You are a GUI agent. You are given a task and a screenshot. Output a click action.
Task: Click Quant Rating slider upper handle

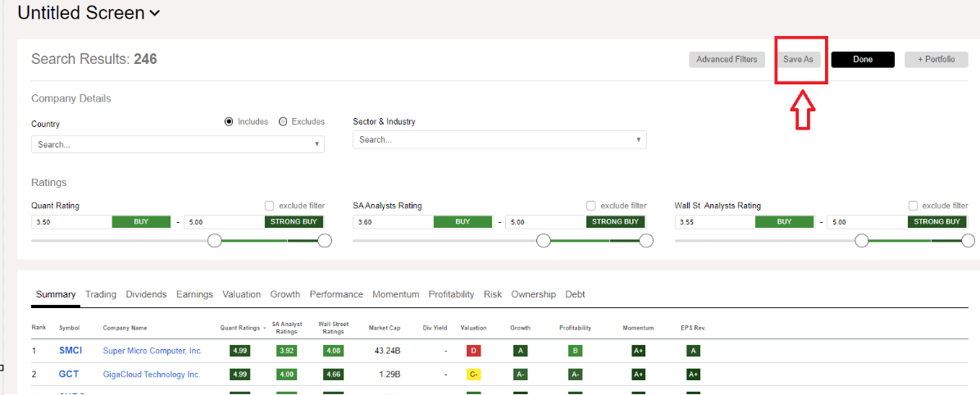325,241
